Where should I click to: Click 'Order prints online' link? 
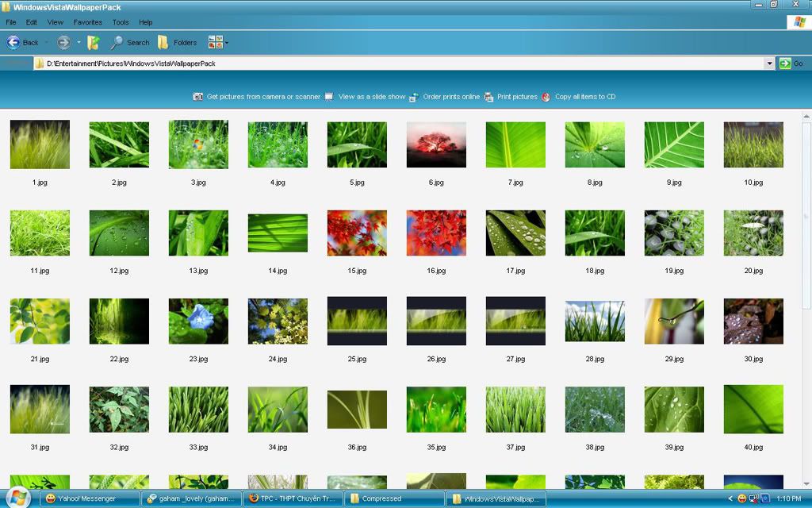451,97
